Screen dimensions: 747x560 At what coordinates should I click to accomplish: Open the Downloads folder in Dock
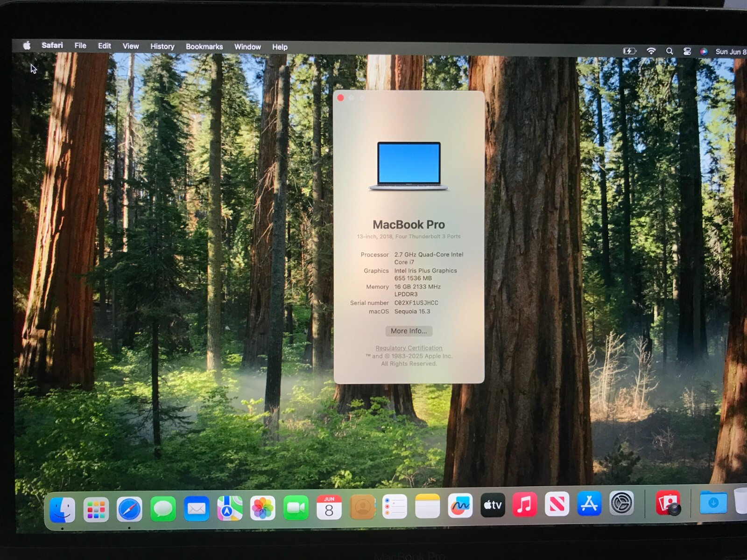click(x=713, y=503)
